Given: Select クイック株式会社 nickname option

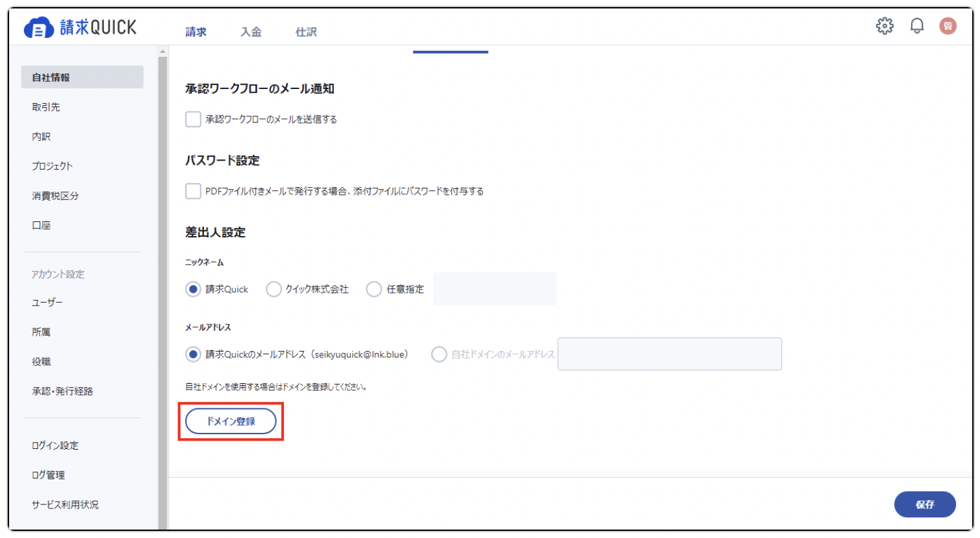Looking at the screenshot, I should (274, 289).
